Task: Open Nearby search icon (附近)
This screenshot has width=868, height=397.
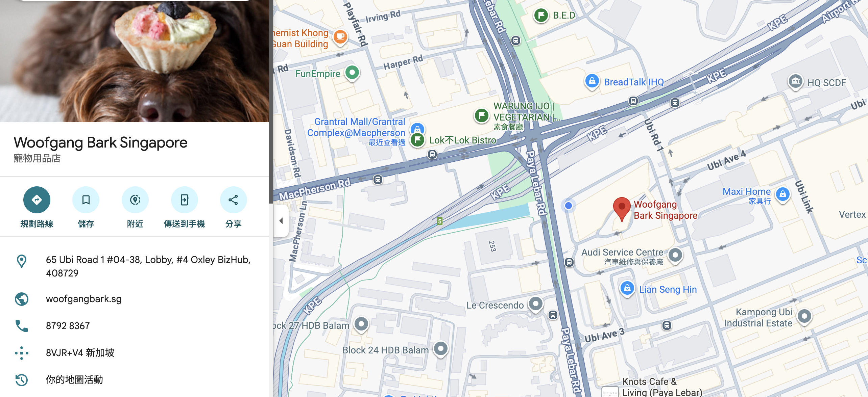Action: click(135, 200)
